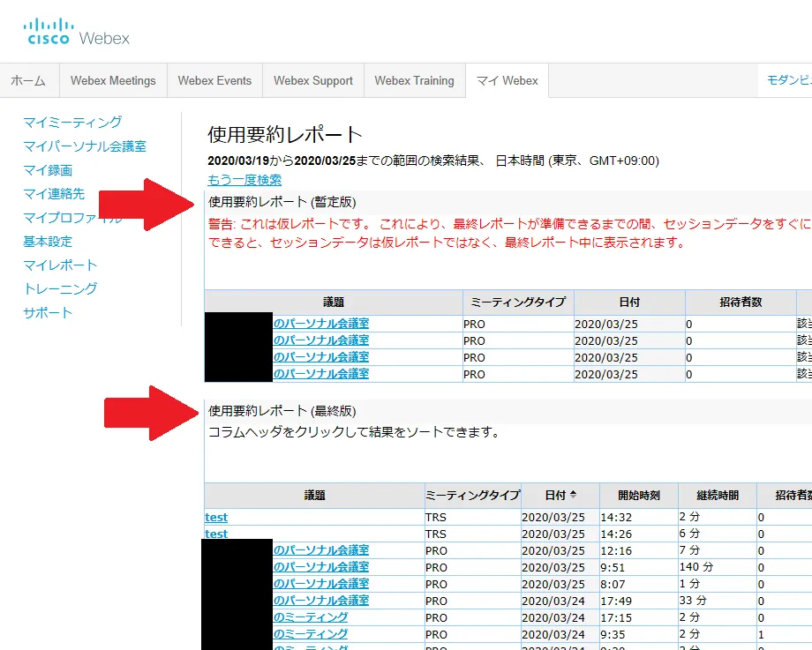Open マイレポート from the sidebar
Viewport: 812px width, 650px height.
click(x=60, y=265)
